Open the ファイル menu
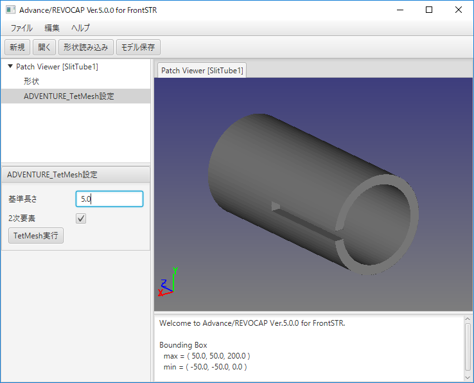Viewport: 474px width, 383px height. coord(22,28)
